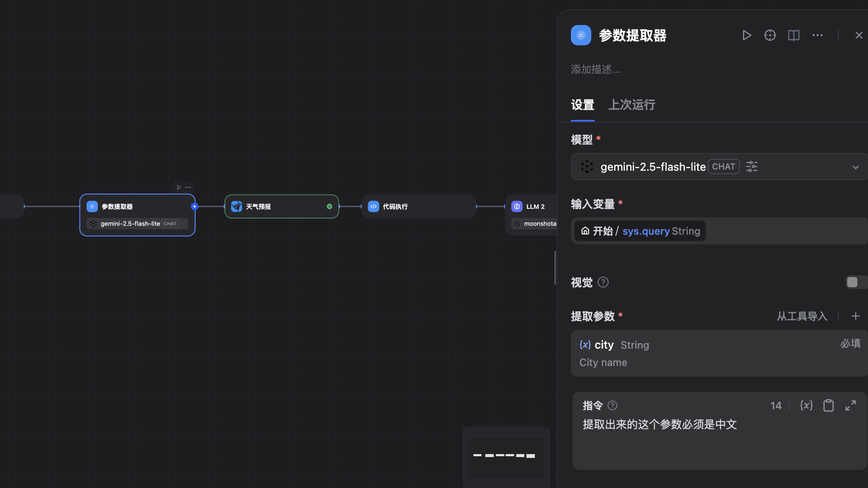Expand the 指令 editor to fullscreen

pos(851,405)
